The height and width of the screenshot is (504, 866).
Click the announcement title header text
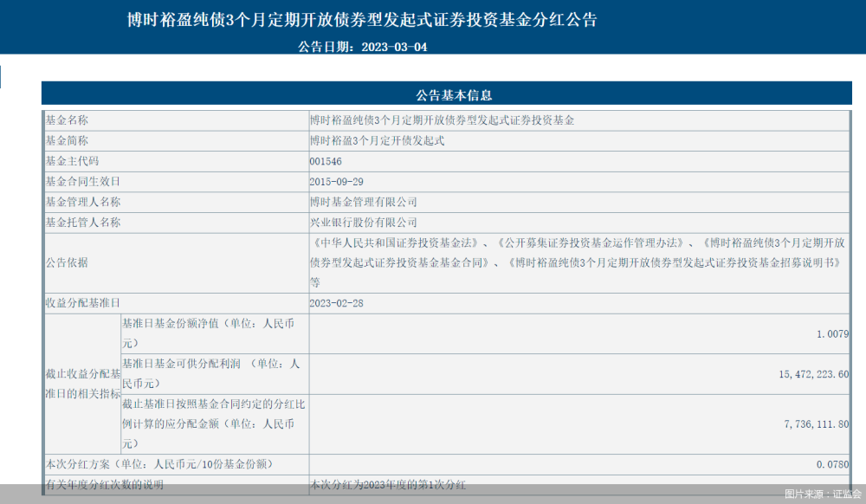point(362,20)
